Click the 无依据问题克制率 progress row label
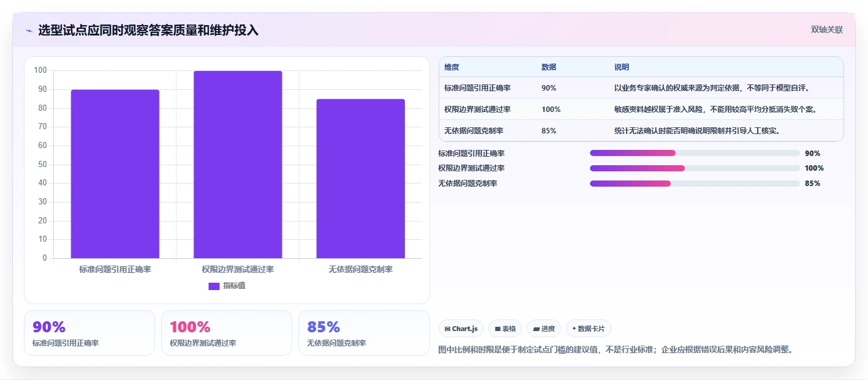The width and height of the screenshot is (868, 380). pyautogui.click(x=468, y=184)
